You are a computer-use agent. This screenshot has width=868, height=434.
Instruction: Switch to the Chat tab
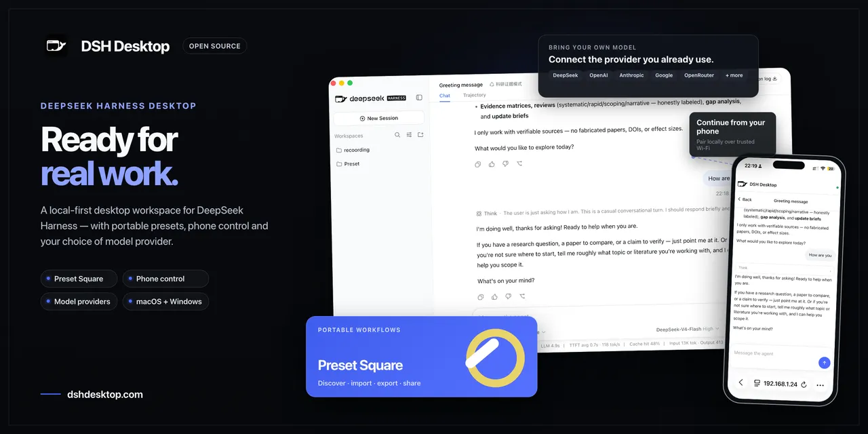click(x=444, y=96)
